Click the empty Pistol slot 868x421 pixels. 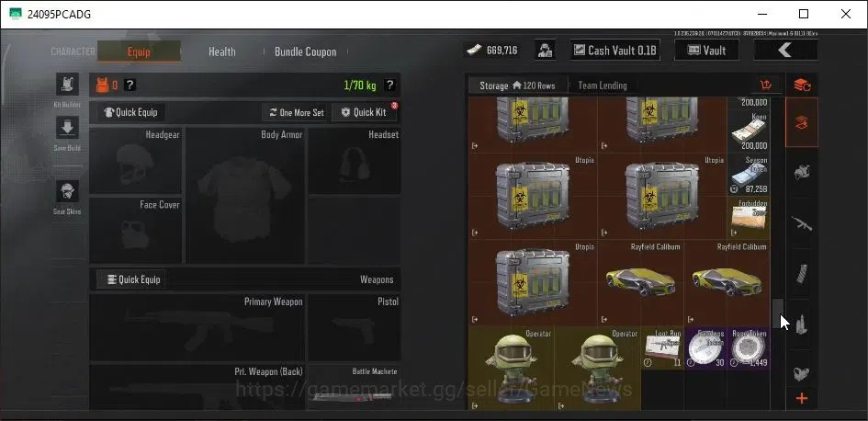(355, 328)
